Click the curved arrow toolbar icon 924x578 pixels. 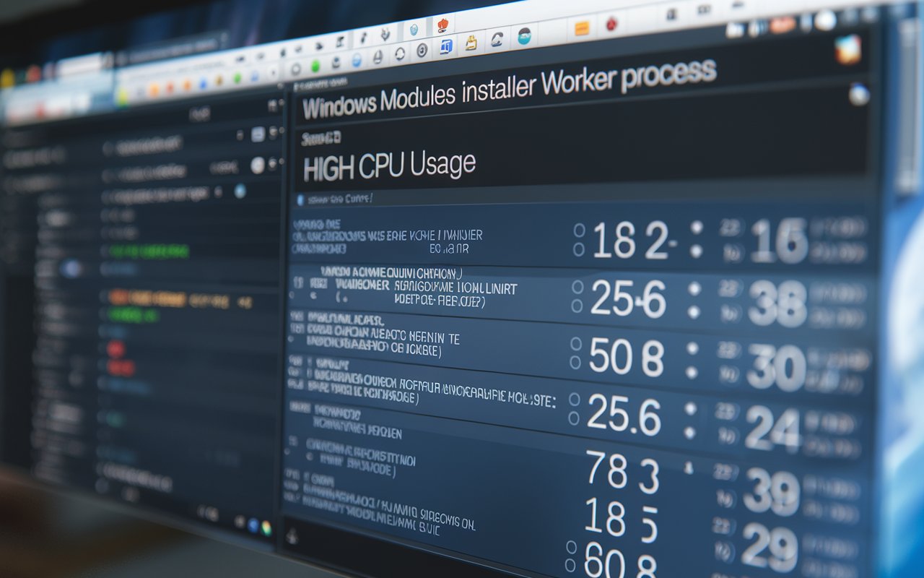pyautogui.click(x=497, y=40)
